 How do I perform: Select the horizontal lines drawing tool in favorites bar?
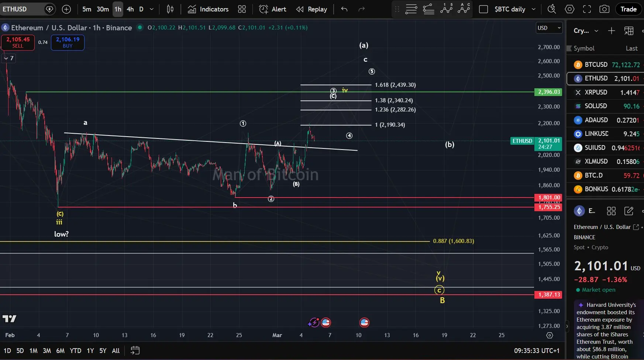tap(411, 9)
